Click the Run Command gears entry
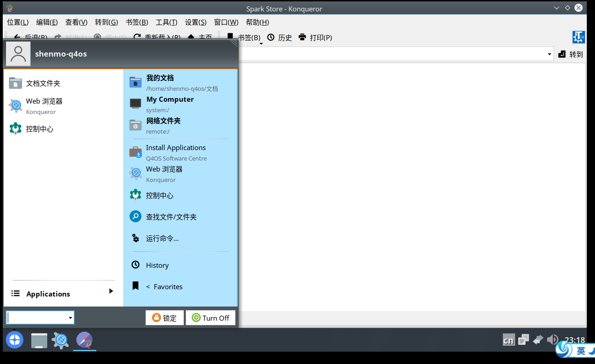Screen dimensions: 595x364 [x=162, y=238]
